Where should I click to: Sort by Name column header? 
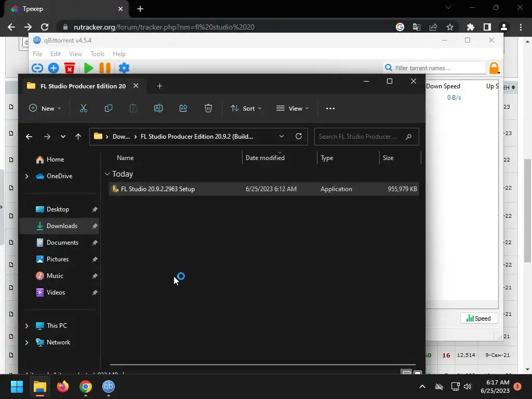click(x=125, y=158)
